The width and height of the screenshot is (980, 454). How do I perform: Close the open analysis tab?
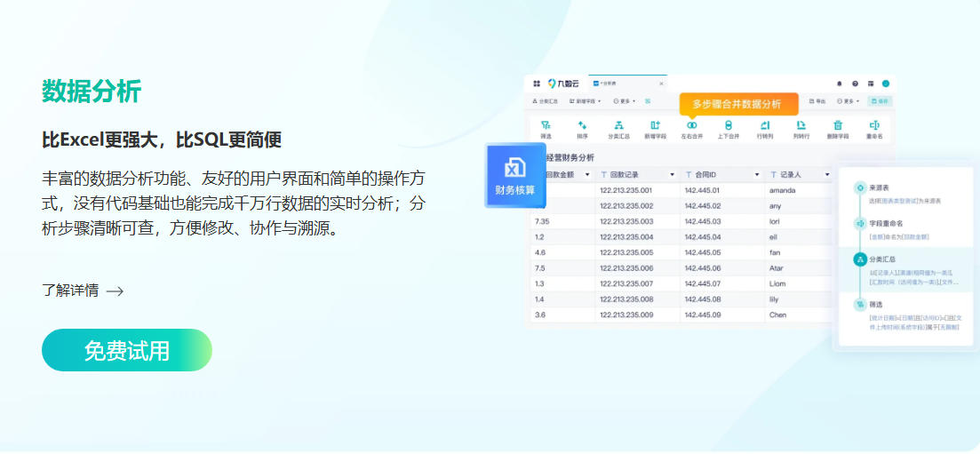(x=661, y=84)
